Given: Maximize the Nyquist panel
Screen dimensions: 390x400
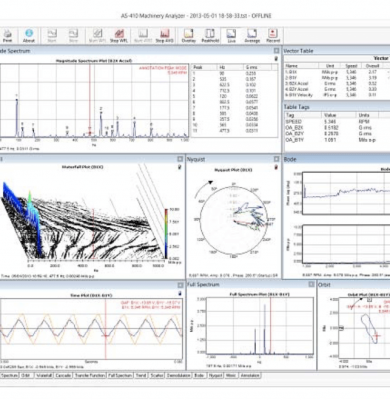Looking at the screenshot, I should tap(276, 159).
